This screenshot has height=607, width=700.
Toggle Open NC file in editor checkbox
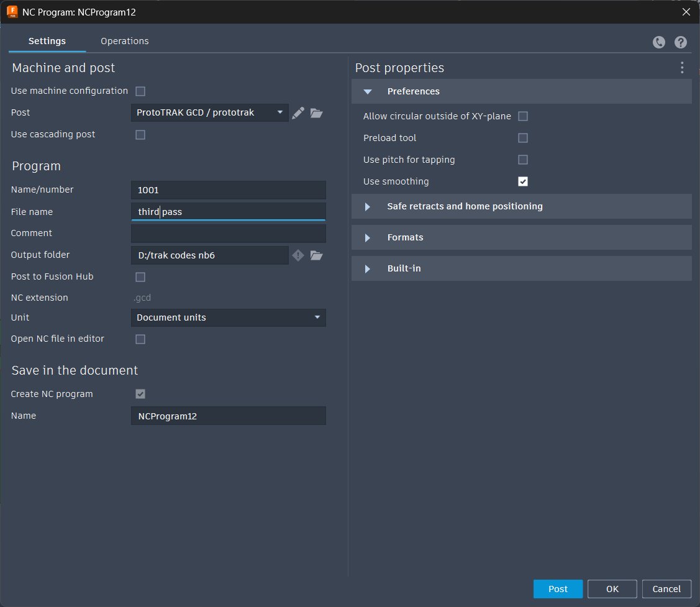coord(140,339)
